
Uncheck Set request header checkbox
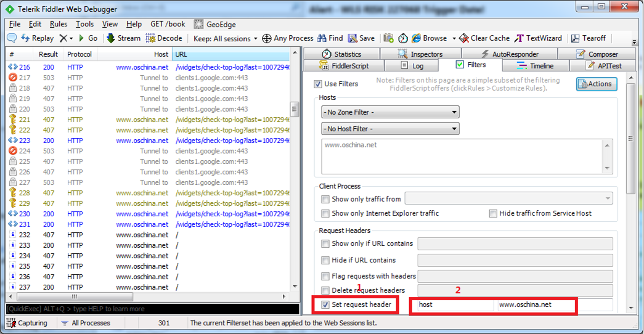[325, 304]
